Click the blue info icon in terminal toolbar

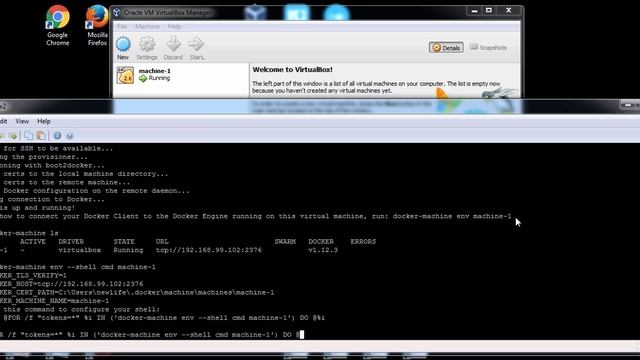[57, 136]
